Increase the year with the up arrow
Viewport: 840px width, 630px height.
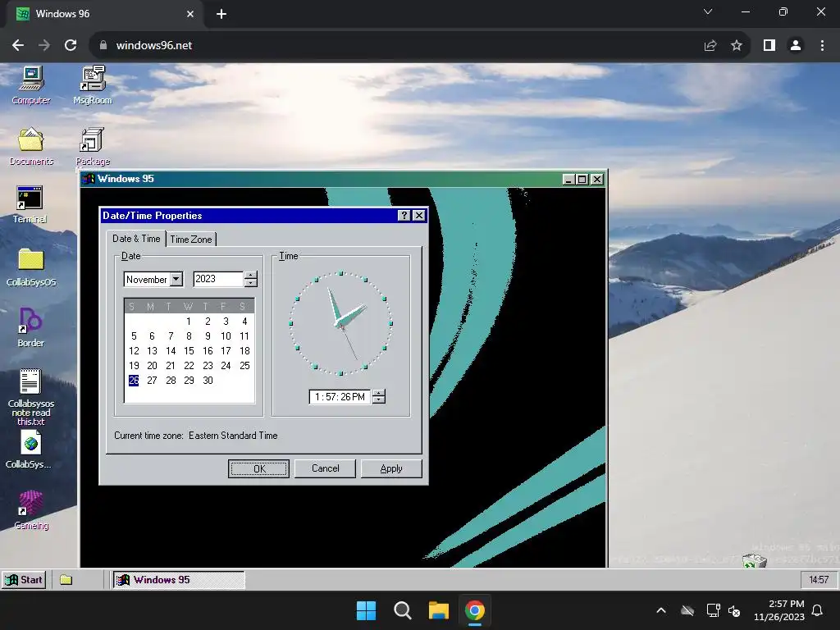coord(251,276)
